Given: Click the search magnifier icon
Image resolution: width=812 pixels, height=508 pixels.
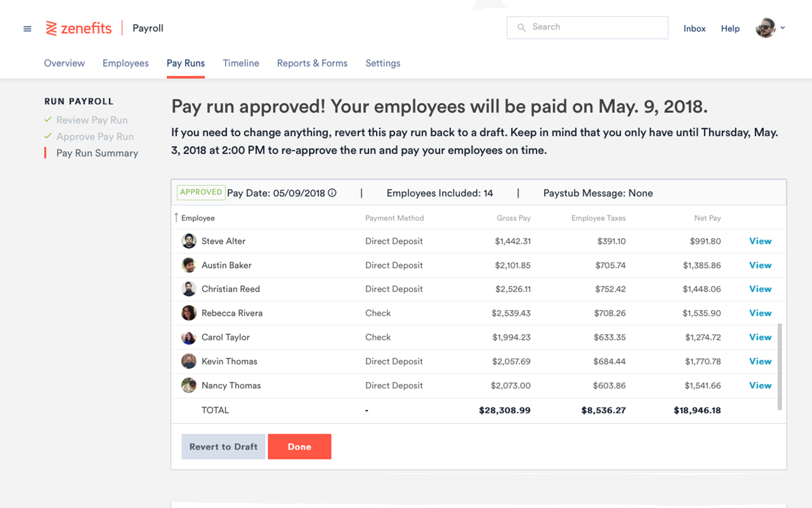Looking at the screenshot, I should (521, 27).
